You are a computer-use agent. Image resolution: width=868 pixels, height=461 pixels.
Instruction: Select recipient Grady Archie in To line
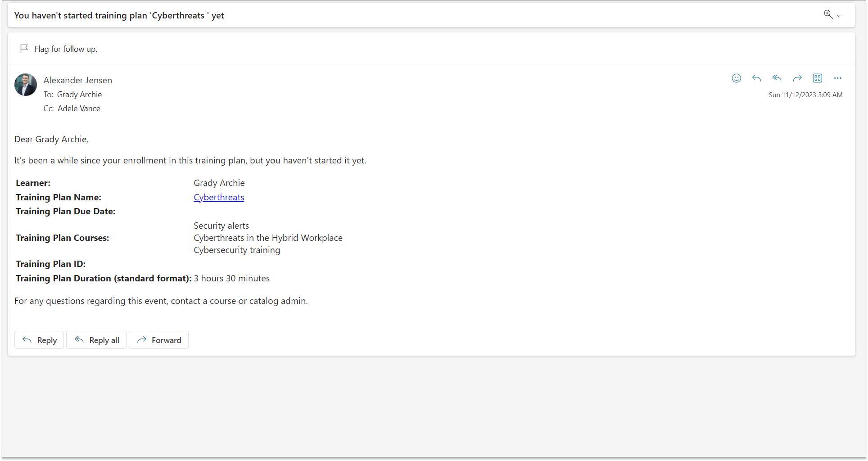(x=79, y=95)
